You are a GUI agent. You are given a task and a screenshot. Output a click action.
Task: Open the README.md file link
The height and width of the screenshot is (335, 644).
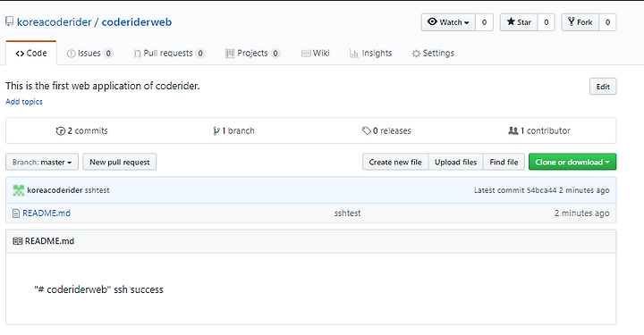pos(47,214)
